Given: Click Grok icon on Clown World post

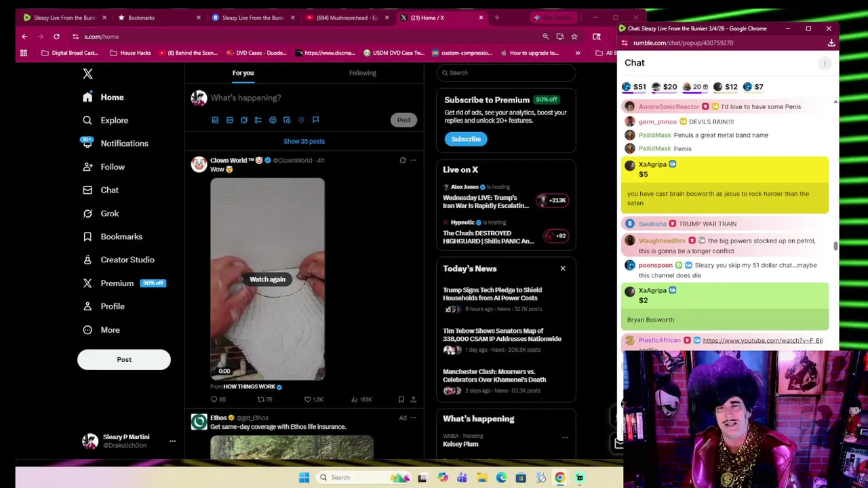Looking at the screenshot, I should click(403, 161).
